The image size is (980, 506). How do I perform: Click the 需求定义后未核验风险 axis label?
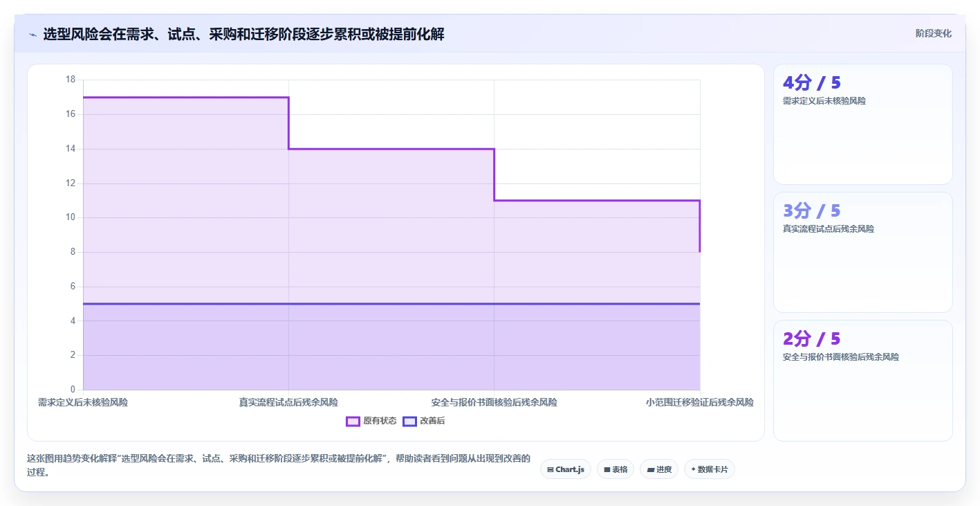83,402
